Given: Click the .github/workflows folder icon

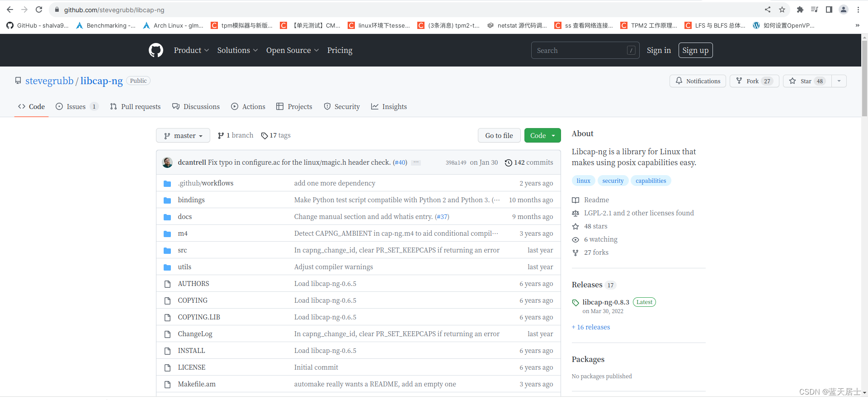Looking at the screenshot, I should tap(167, 183).
